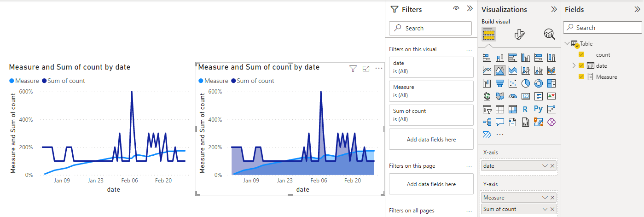Select the Waterfall chart visual
The width and height of the screenshot is (644, 217).
point(487,83)
